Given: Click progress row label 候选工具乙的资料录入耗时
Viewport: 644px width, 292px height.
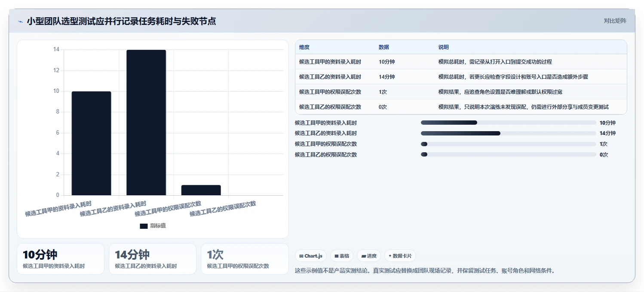Looking at the screenshot, I should (x=326, y=133).
